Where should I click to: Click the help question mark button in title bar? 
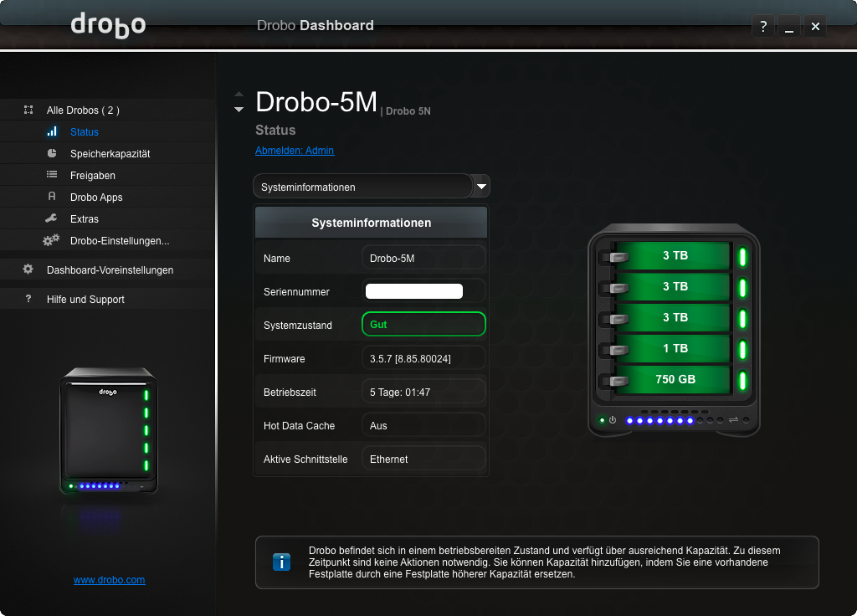(763, 26)
